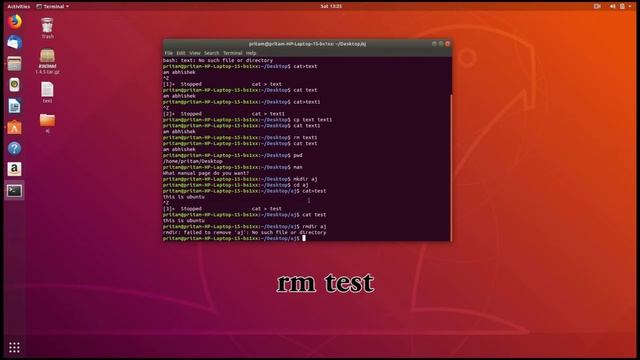Click the Terminal window scrollbar
640x360 pixels.
pyautogui.click(x=451, y=167)
